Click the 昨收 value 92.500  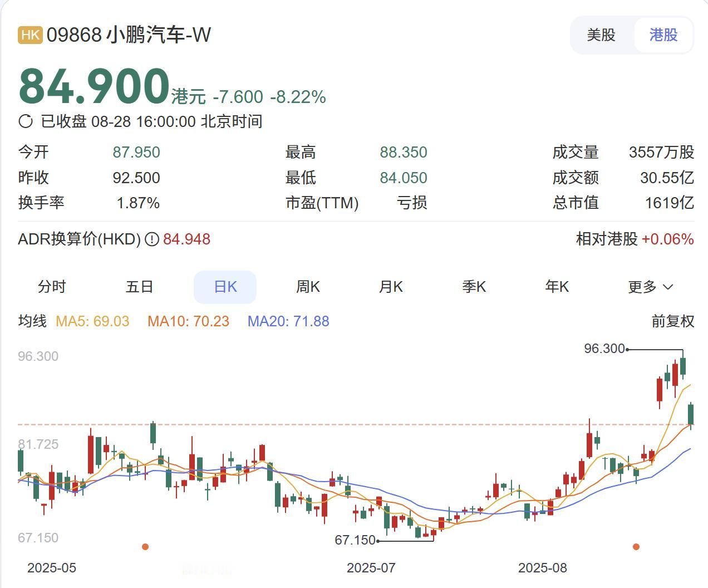click(136, 178)
